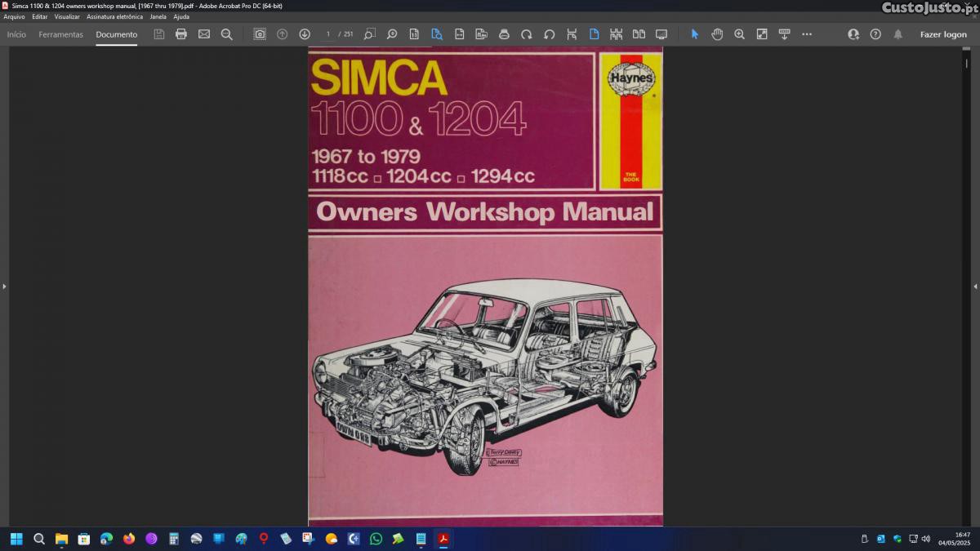Screen dimensions: 980x551
Task: Go to next page with down arrow
Action: coord(305,34)
